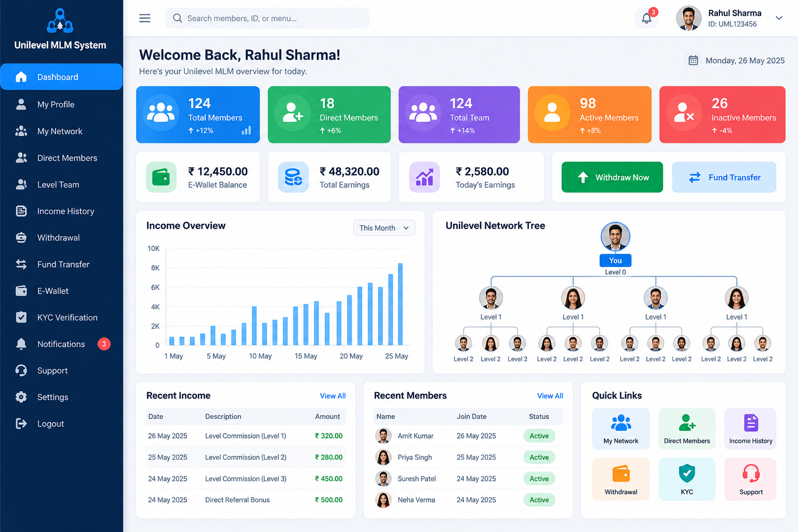Click the small chart icon on Total Members card
Viewport: 798px width, 532px height.
coord(246,130)
